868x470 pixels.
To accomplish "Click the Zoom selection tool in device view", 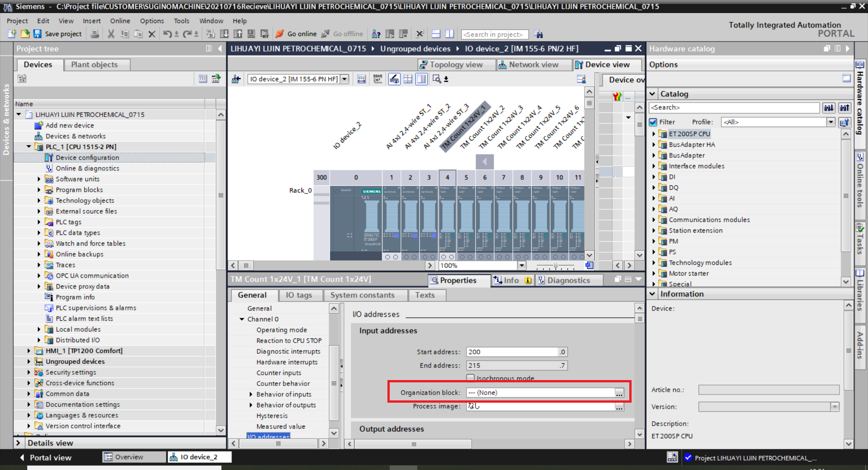I will pyautogui.click(x=437, y=79).
